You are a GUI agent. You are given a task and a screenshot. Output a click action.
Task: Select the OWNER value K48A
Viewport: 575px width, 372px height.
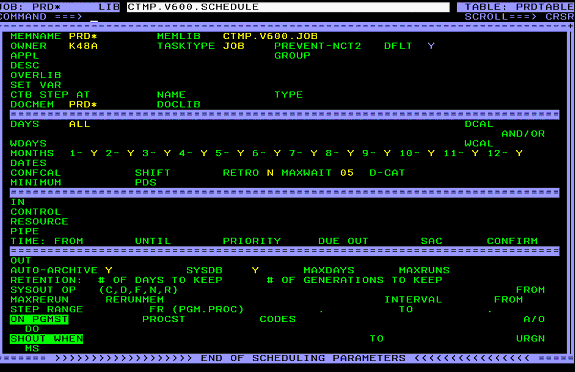pyautogui.click(x=83, y=46)
